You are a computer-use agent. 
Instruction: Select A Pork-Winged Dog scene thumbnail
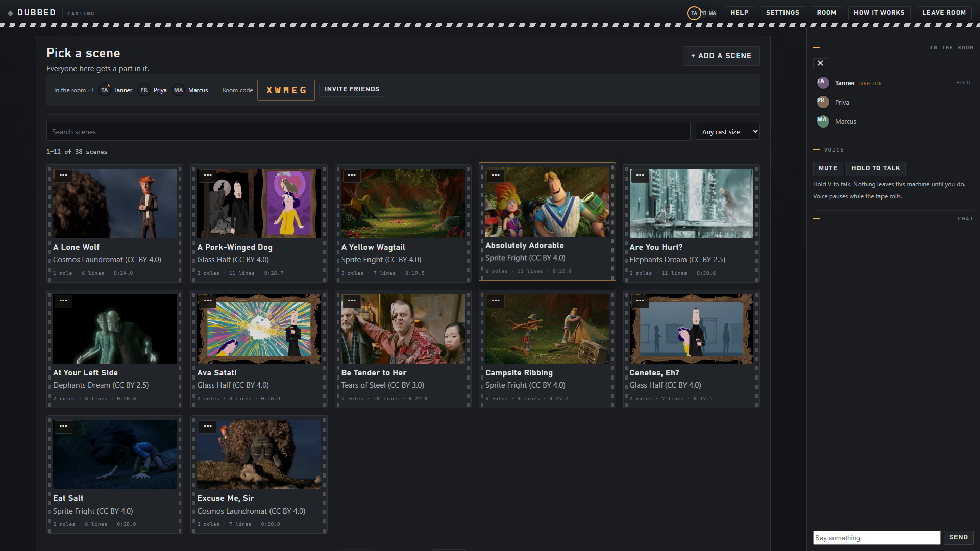(259, 204)
